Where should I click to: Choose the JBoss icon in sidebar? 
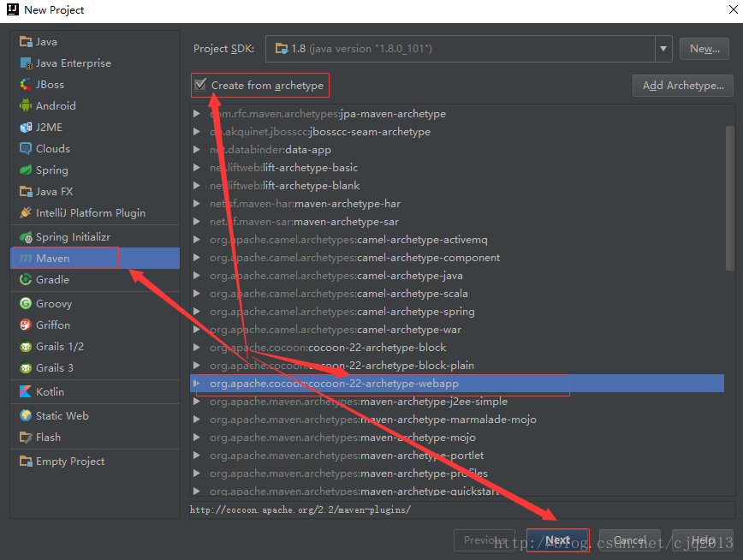click(x=26, y=85)
